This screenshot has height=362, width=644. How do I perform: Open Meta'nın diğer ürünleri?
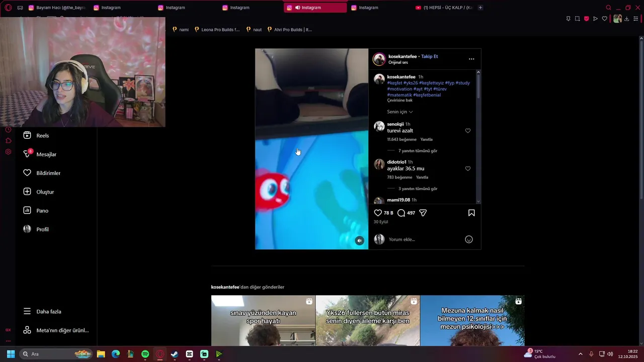point(56,330)
